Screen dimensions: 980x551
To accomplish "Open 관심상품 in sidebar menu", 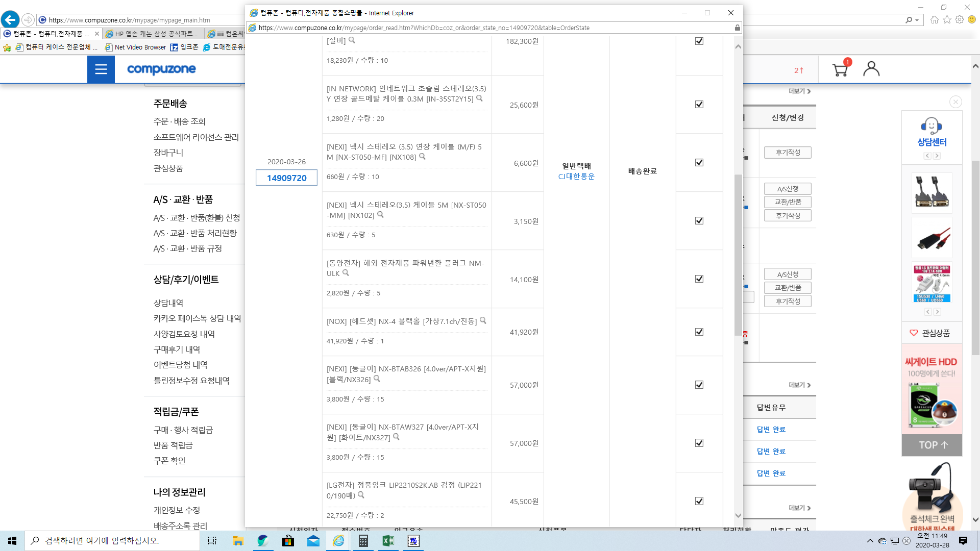I will [x=168, y=168].
